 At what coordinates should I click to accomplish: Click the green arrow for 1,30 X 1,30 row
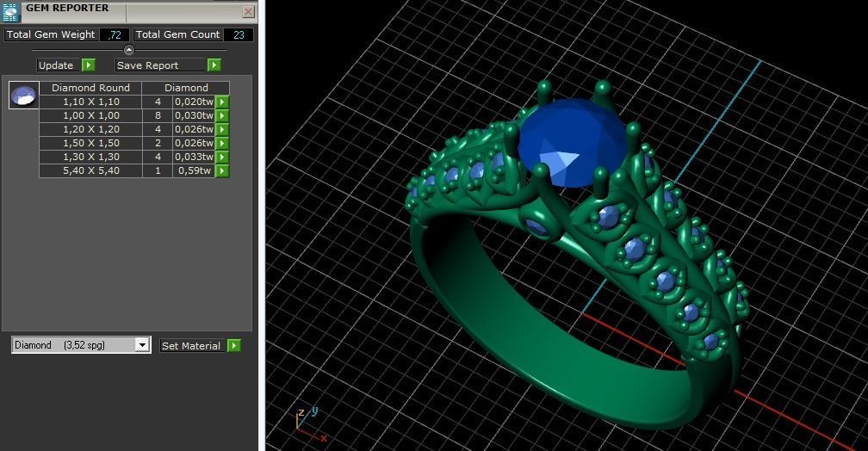tap(222, 158)
